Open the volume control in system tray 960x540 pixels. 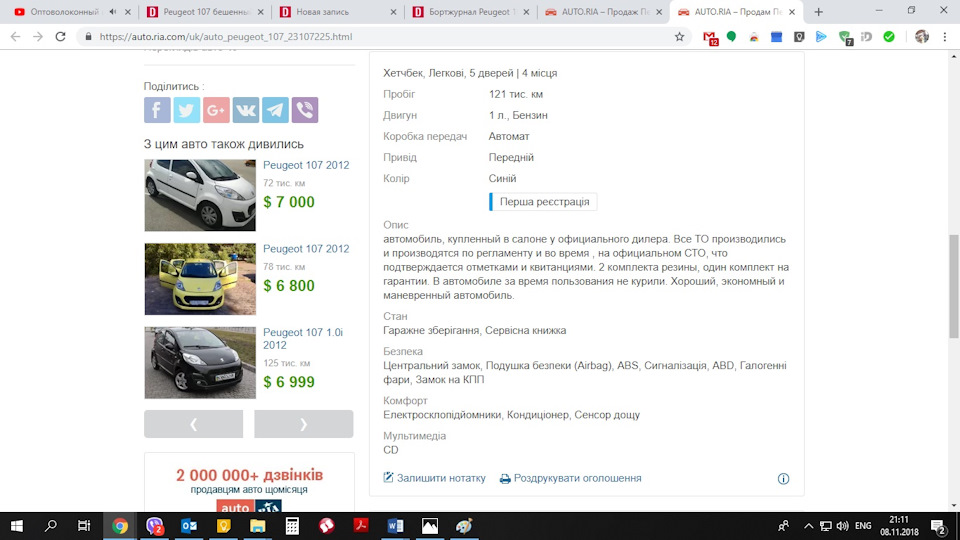point(842,526)
